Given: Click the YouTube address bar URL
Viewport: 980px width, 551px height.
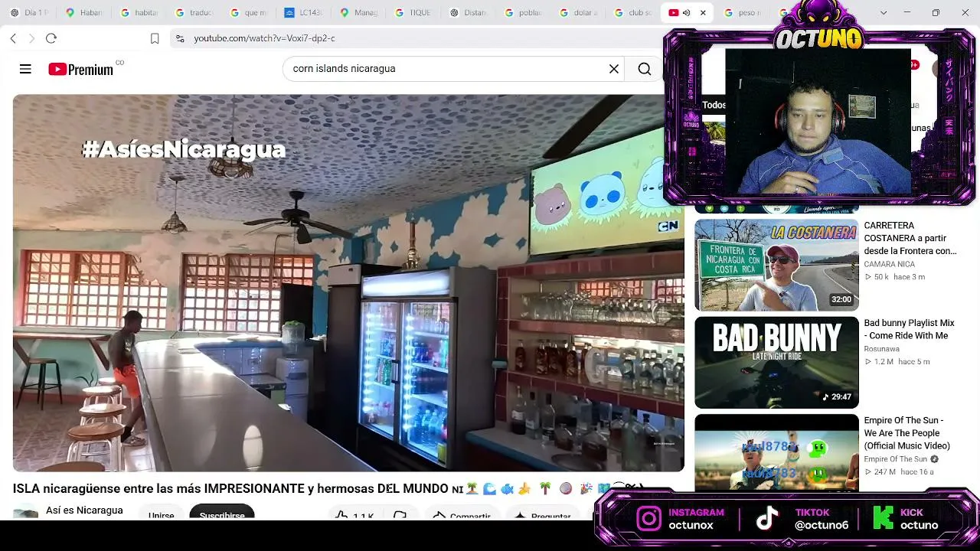Looking at the screenshot, I should pos(264,38).
